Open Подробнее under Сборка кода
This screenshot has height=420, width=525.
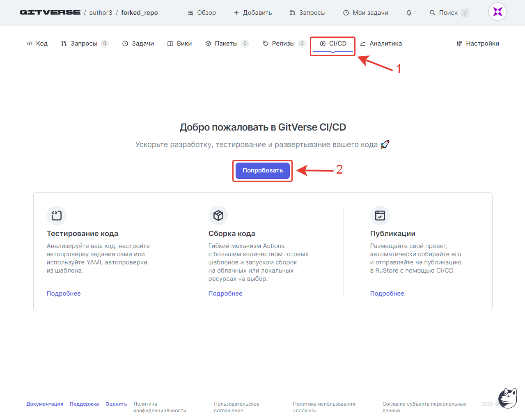[225, 294]
